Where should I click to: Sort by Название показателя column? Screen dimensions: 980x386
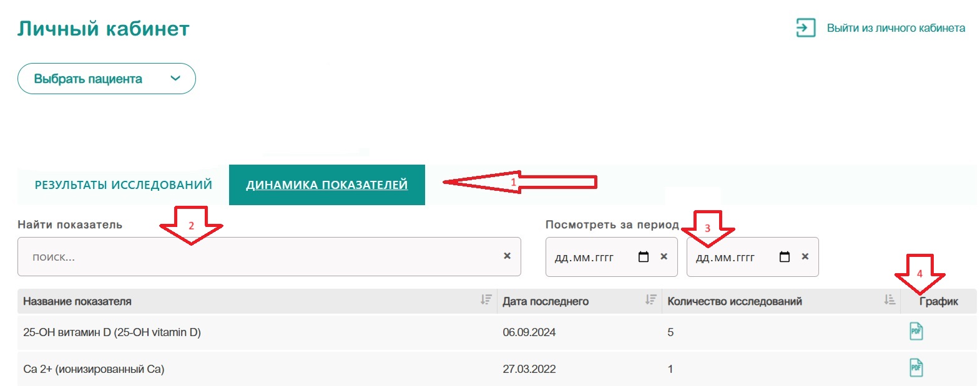tap(486, 300)
